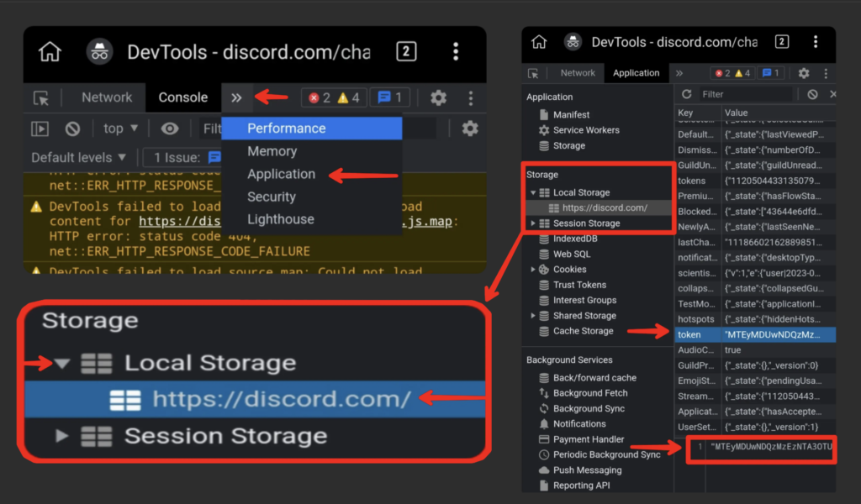The image size is (861, 504).
Task: Open the top JavaScript context dropdown
Action: pyautogui.click(x=120, y=129)
